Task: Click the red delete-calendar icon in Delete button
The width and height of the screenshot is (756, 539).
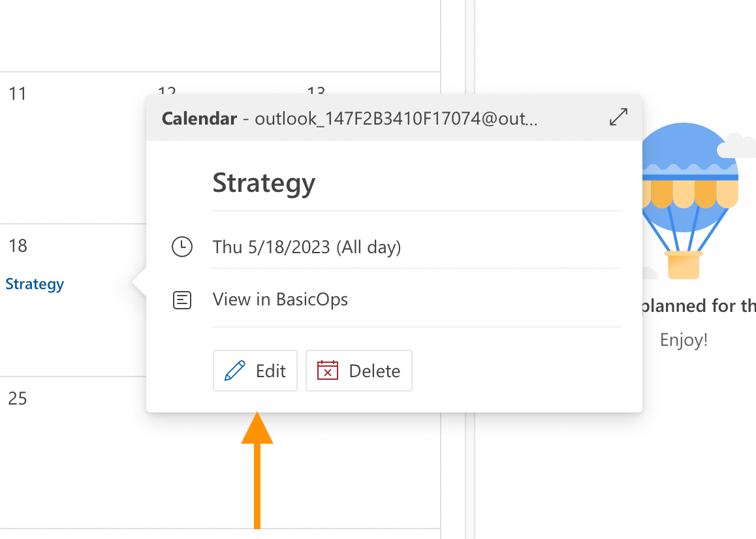Action: (x=327, y=370)
